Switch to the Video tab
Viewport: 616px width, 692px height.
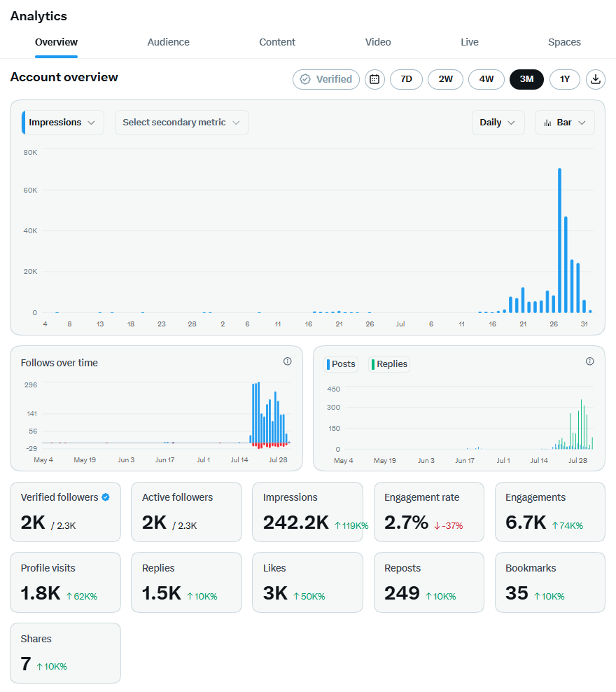pos(378,42)
